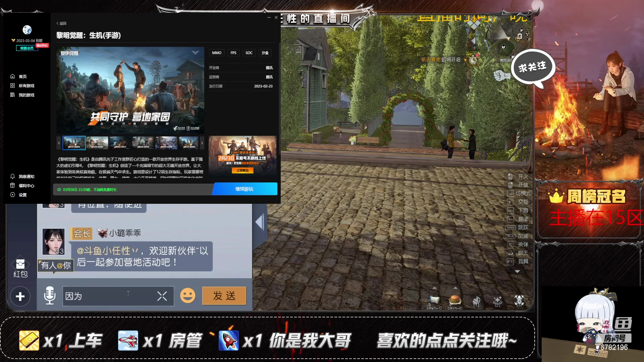Select the fifth screenshot thumbnail

(x=166, y=143)
